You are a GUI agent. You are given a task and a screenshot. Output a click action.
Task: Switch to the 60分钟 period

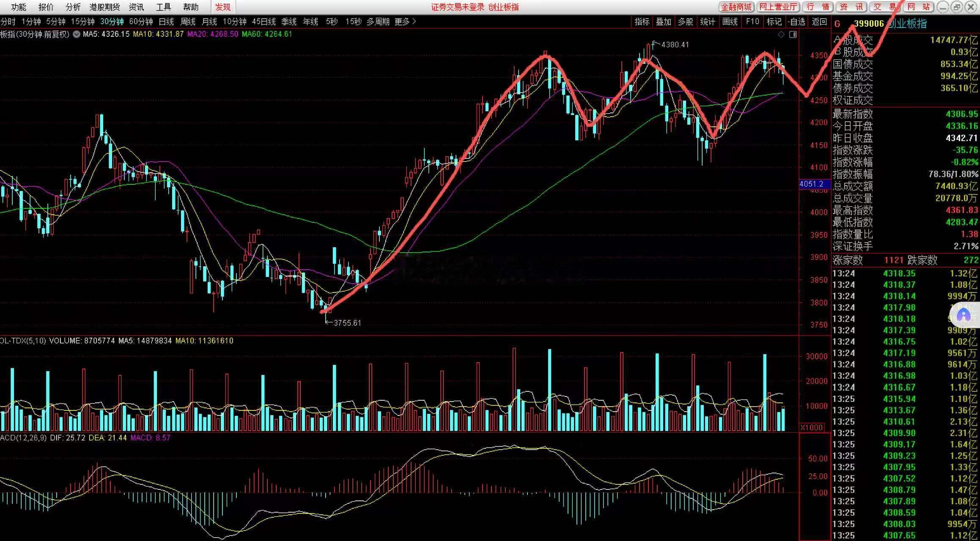point(141,22)
